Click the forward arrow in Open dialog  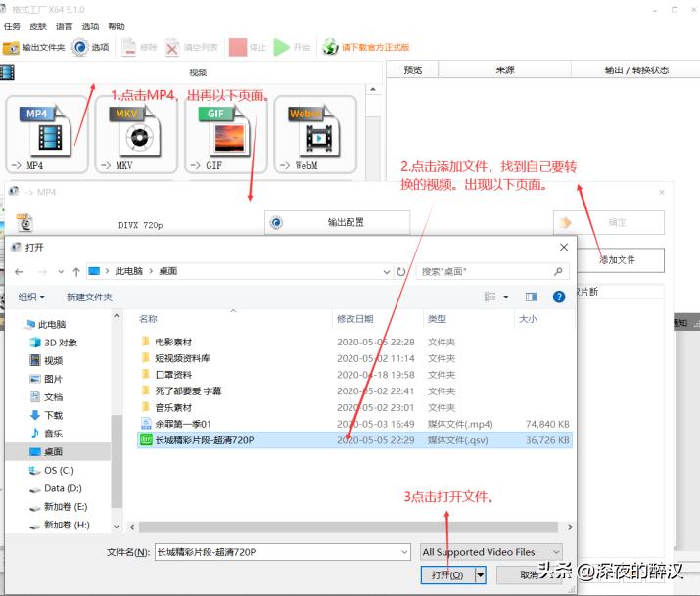click(42, 272)
